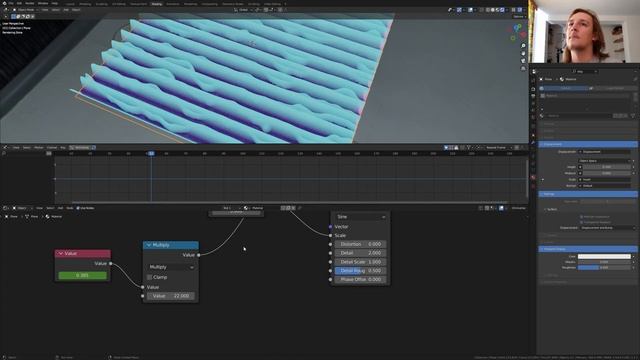Toggle the Use Nodes checkbox
The width and height of the screenshot is (640, 360).
point(78,208)
